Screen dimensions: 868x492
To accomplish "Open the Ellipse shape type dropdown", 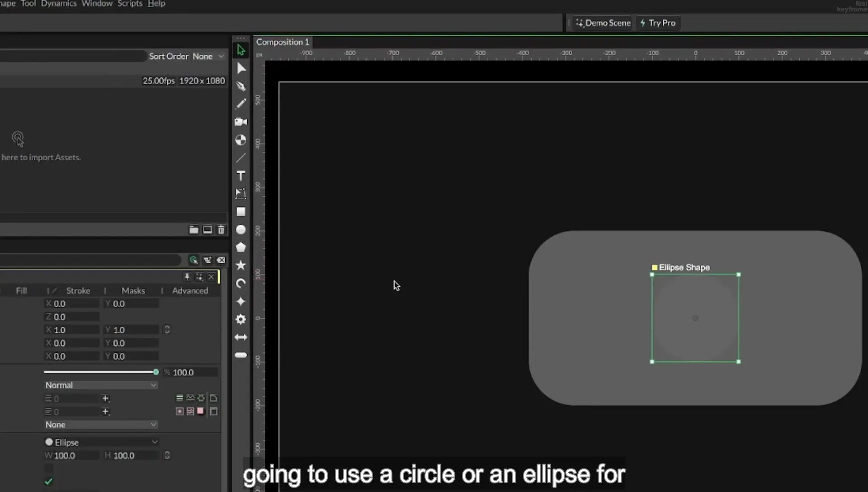I will (x=101, y=442).
